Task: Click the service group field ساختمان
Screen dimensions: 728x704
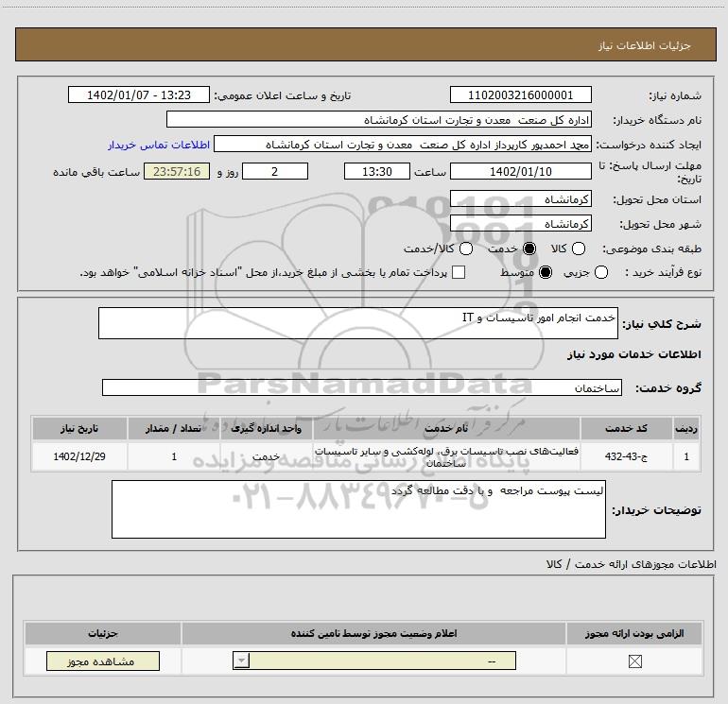Action: click(362, 387)
